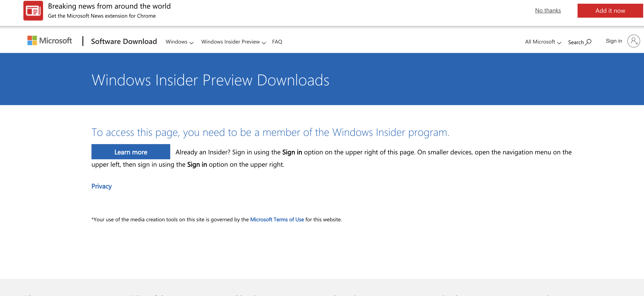Image resolution: width=644 pixels, height=296 pixels.
Task: Click the Insider program membership notice heading
Action: [x=270, y=132]
